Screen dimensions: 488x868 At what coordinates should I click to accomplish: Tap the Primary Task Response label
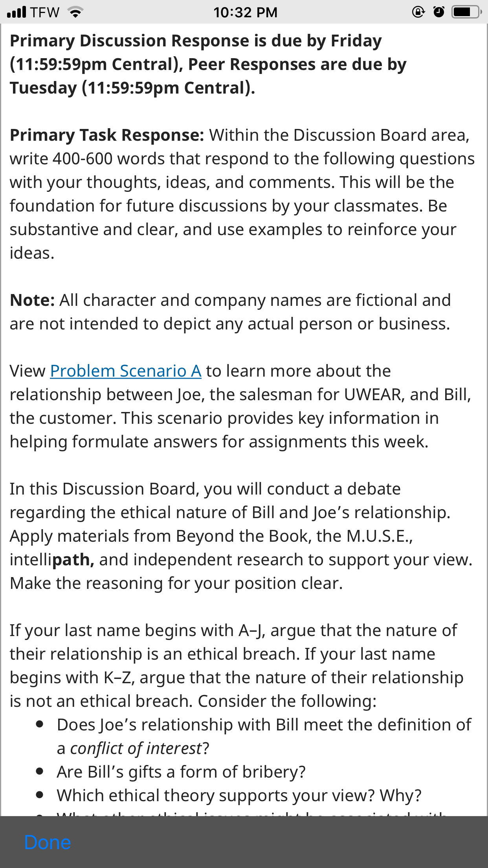click(107, 135)
